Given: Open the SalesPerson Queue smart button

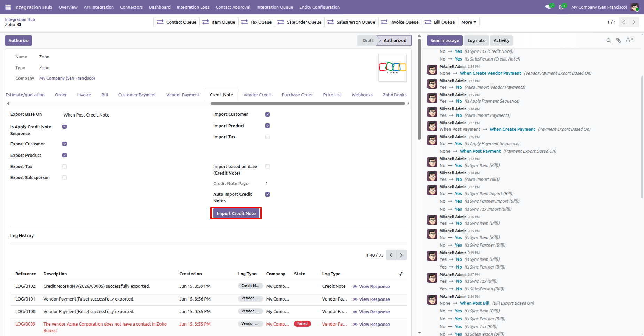Looking at the screenshot, I should click(351, 22).
